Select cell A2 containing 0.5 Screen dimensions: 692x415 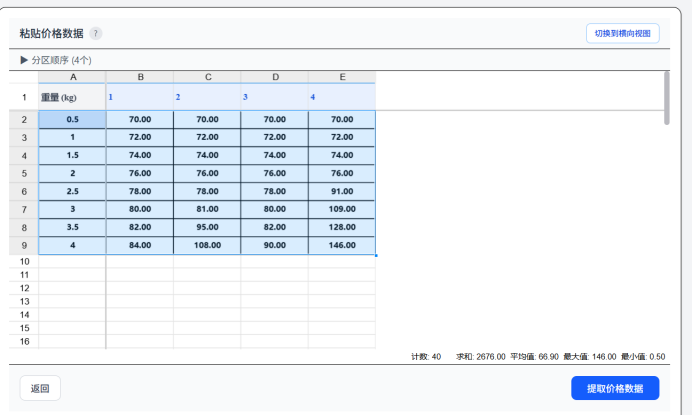click(x=72, y=119)
